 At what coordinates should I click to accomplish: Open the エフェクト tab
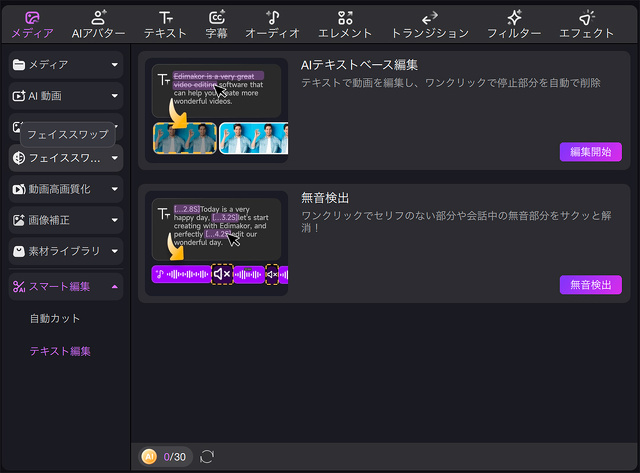pos(587,25)
